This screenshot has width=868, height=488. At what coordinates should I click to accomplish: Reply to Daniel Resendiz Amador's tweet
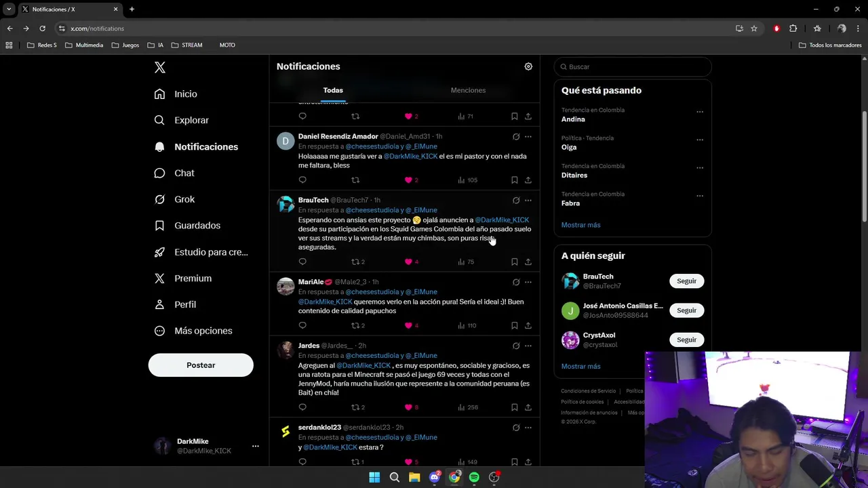(x=302, y=180)
